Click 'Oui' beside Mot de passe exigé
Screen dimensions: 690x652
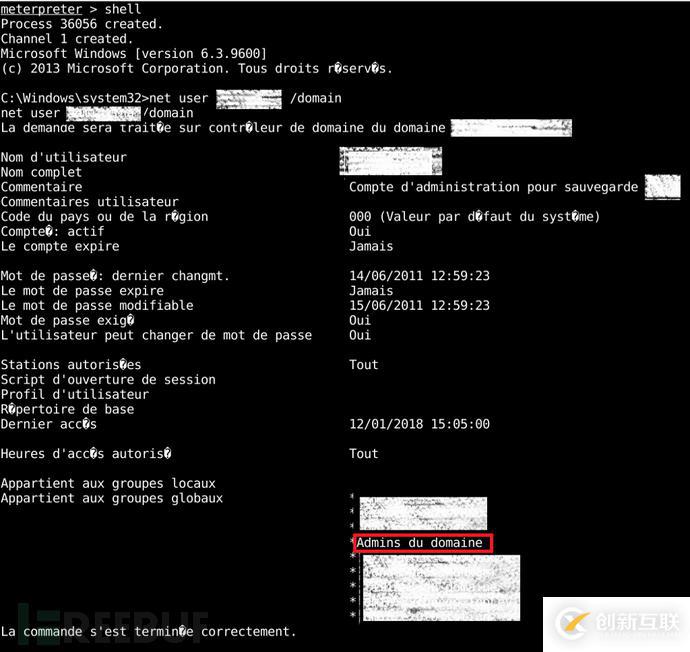point(360,320)
